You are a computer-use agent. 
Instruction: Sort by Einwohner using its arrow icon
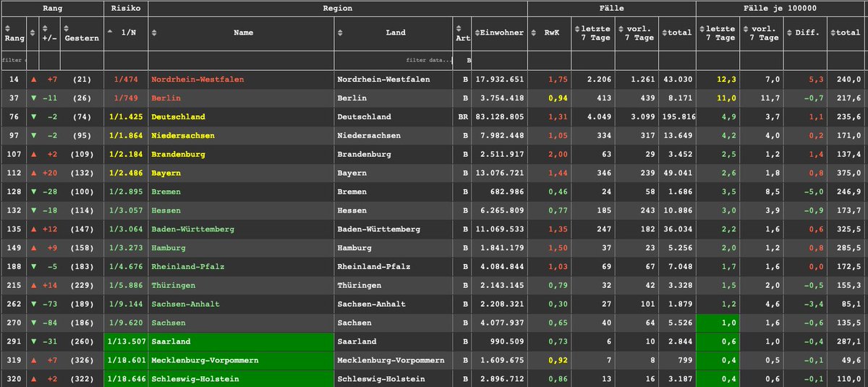coord(478,33)
